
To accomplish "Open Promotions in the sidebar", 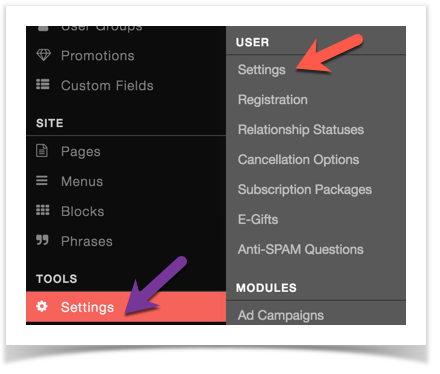I will pos(98,56).
